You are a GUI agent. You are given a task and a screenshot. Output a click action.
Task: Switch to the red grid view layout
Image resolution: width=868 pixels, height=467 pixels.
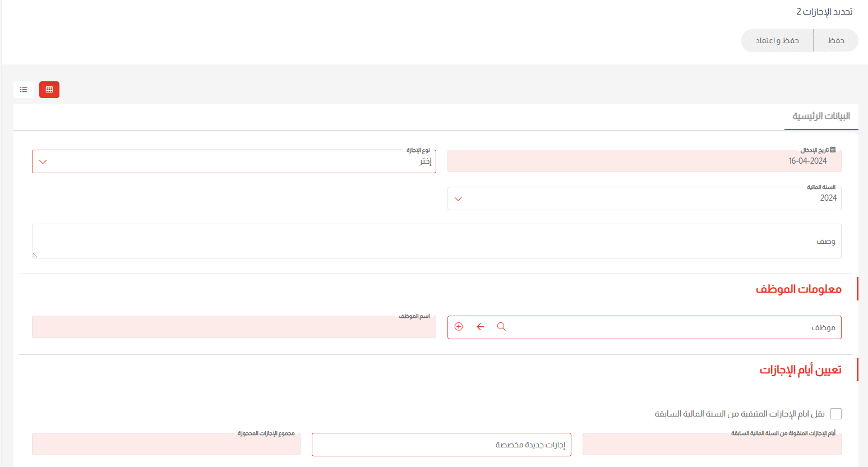(49, 90)
